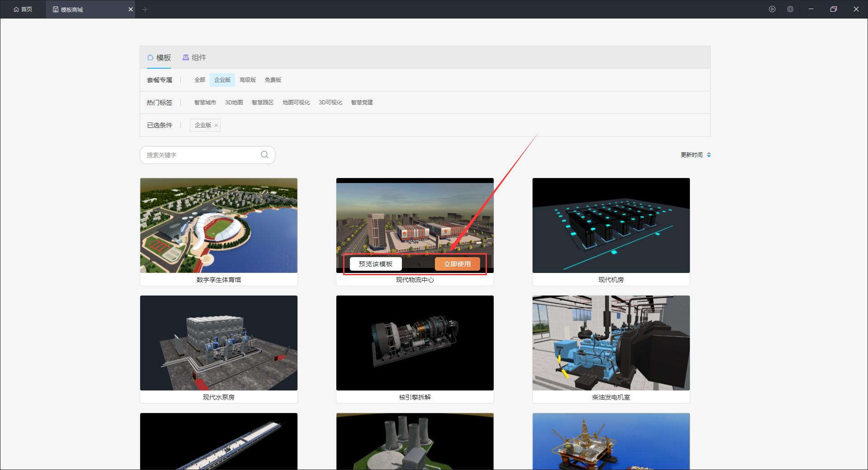Viewport: 868px width, 470px height.
Task: Toggle the sort order arrows icon
Action: click(709, 155)
